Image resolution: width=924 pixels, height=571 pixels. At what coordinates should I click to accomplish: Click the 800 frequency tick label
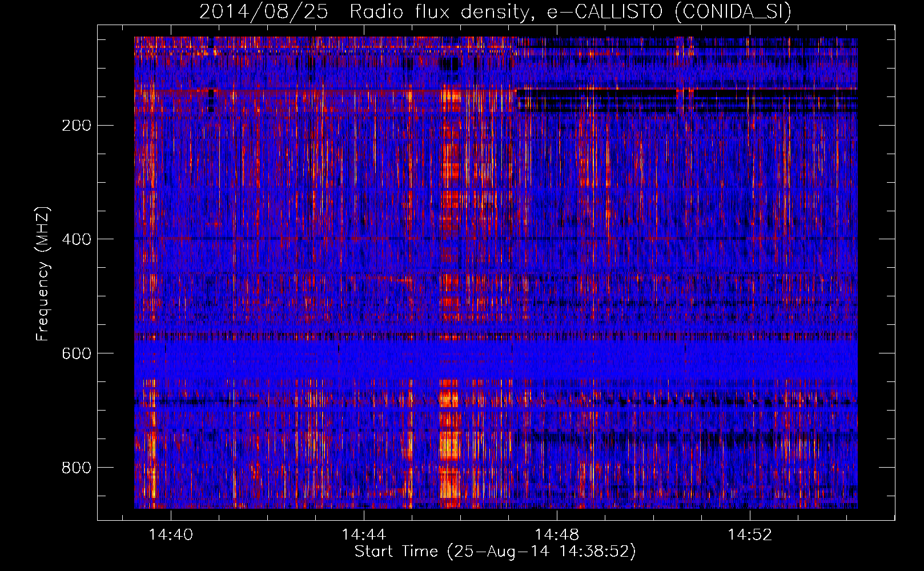tap(77, 468)
